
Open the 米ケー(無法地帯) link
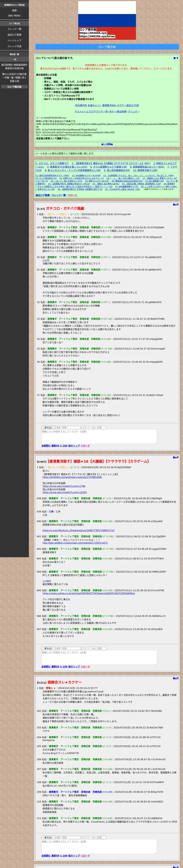coord(118,112)
